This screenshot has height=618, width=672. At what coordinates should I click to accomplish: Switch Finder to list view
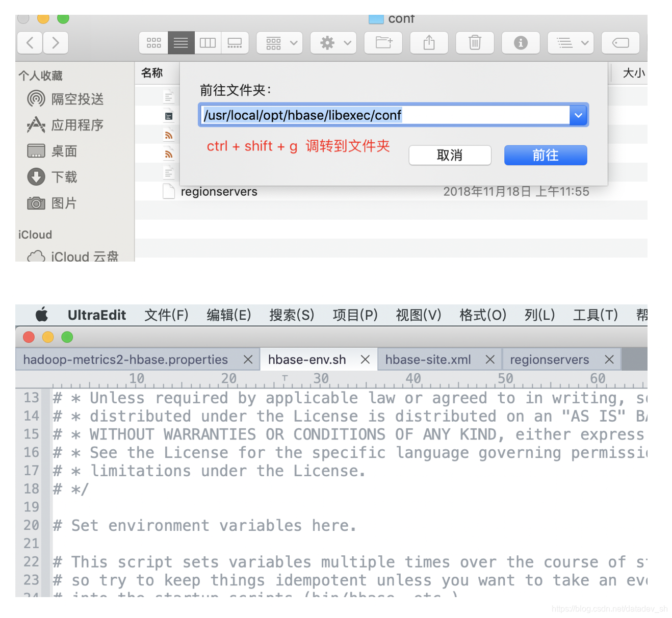point(181,43)
